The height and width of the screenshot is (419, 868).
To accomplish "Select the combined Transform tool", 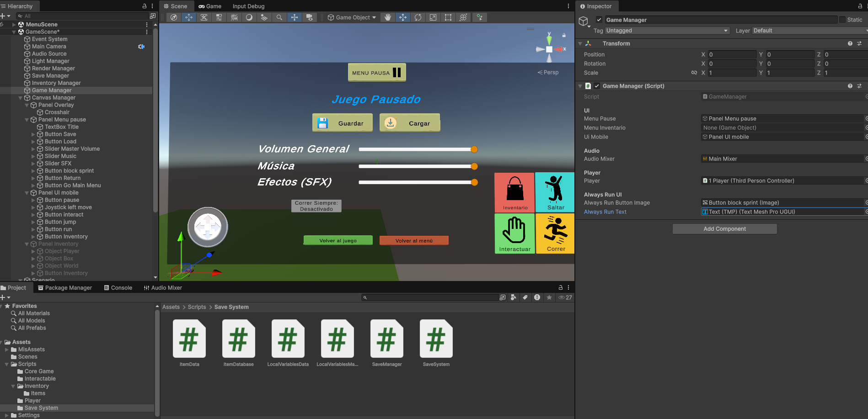I will click(x=463, y=17).
